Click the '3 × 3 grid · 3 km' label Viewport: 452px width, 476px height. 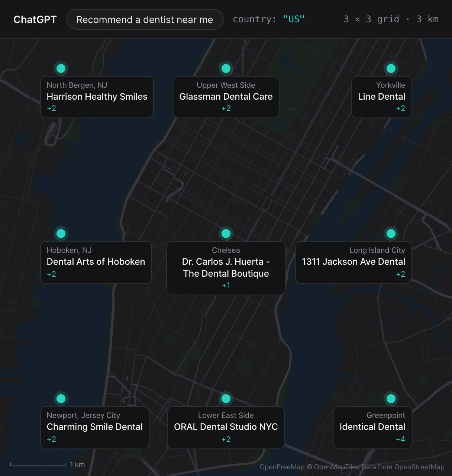(x=391, y=19)
